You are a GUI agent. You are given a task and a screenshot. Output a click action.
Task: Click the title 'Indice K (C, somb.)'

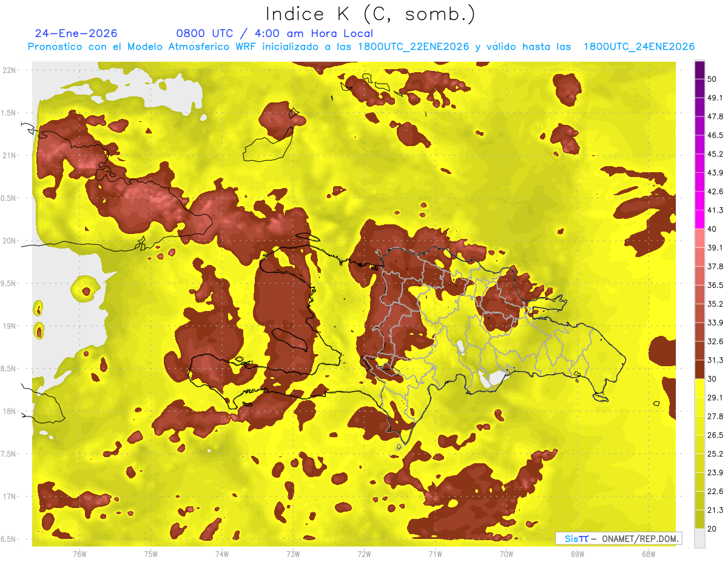tap(371, 15)
